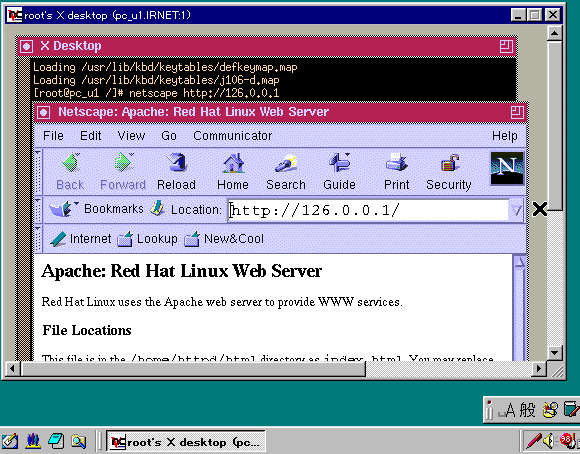This screenshot has height=454, width=580.
Task: Click outer window horizontal scrollbar left arrow
Action: pos(12,369)
